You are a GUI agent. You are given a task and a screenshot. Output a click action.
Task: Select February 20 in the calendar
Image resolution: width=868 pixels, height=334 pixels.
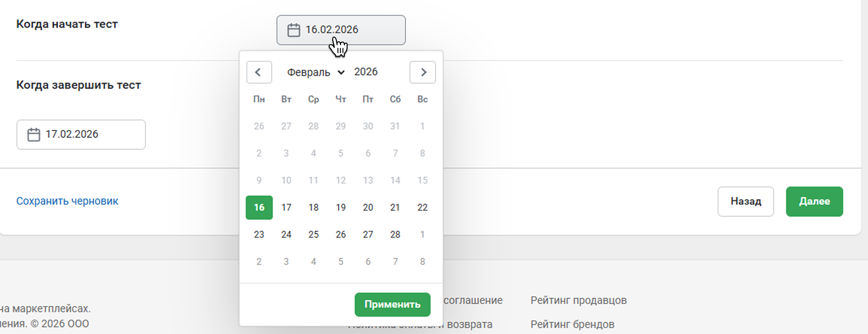point(368,208)
